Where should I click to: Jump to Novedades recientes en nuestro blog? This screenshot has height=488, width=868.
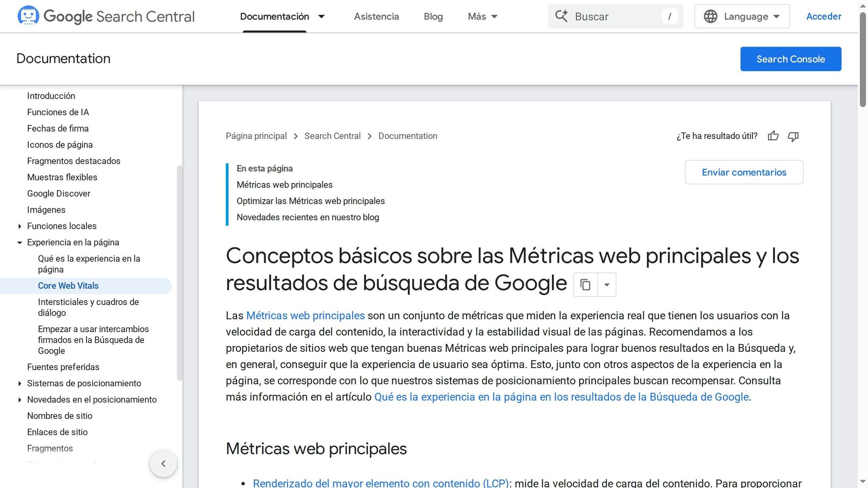pos(308,217)
